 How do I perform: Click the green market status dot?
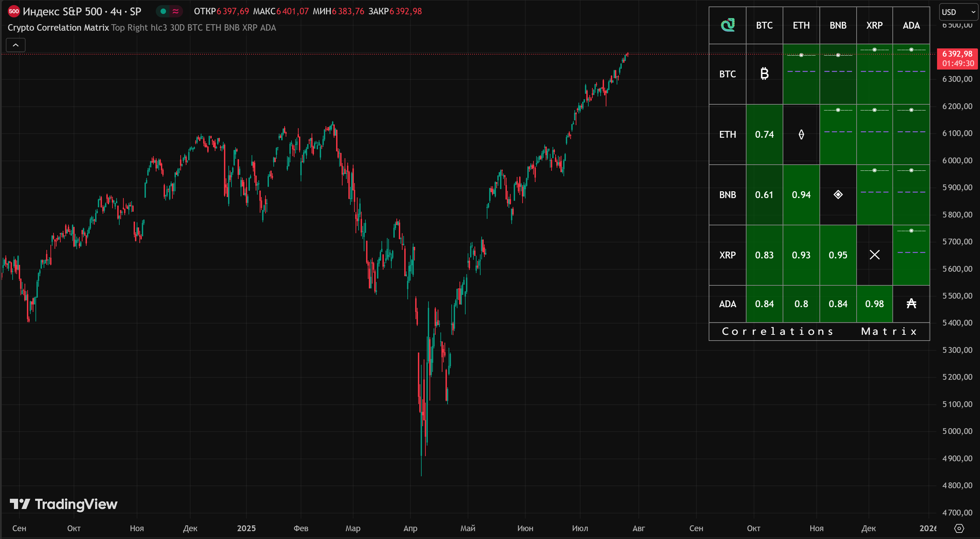(163, 11)
